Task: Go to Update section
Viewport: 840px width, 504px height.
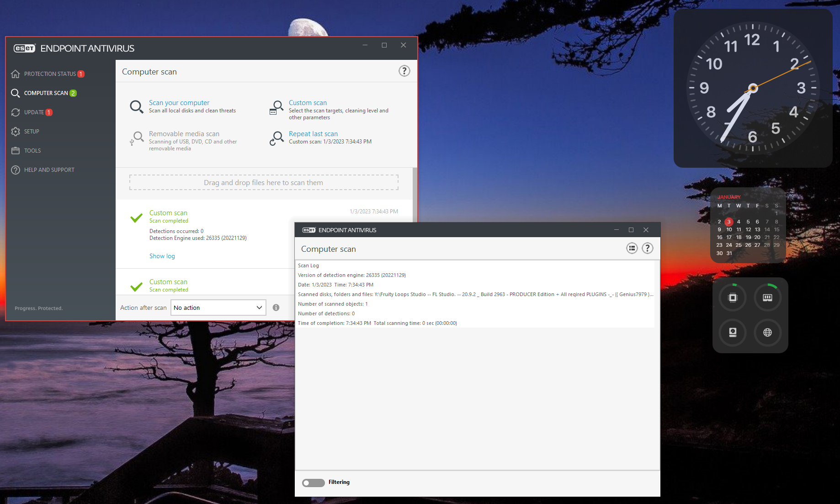Action: (34, 112)
